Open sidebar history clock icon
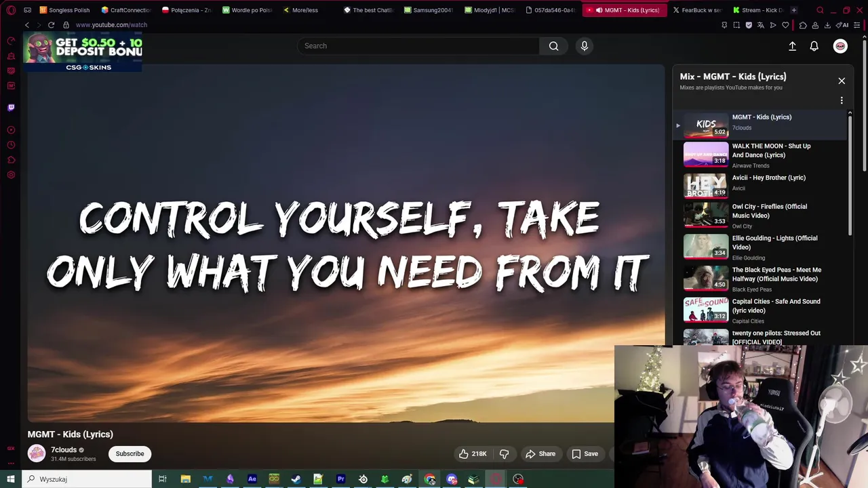 11,145
